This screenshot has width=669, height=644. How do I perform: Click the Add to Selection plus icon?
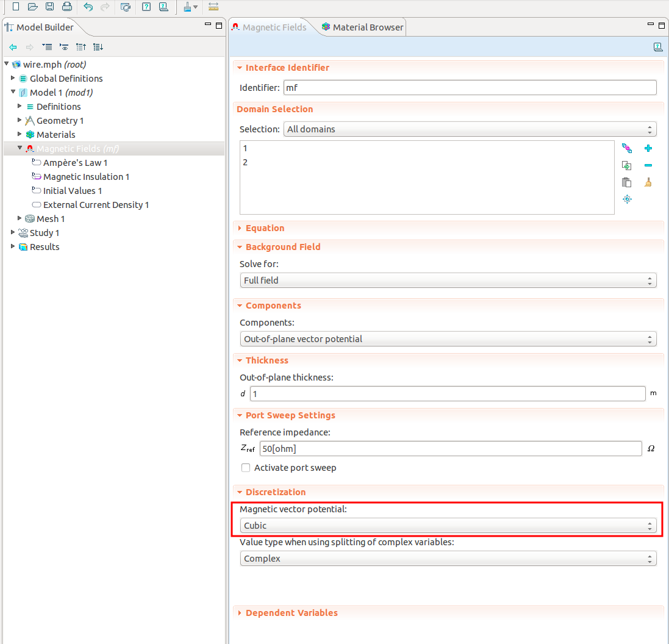pyautogui.click(x=648, y=148)
